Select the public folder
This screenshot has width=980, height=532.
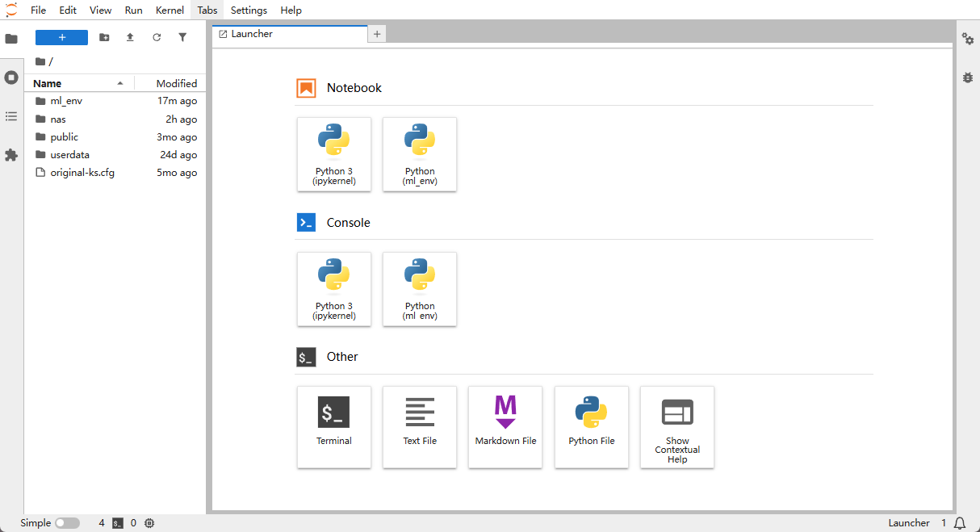115,136
